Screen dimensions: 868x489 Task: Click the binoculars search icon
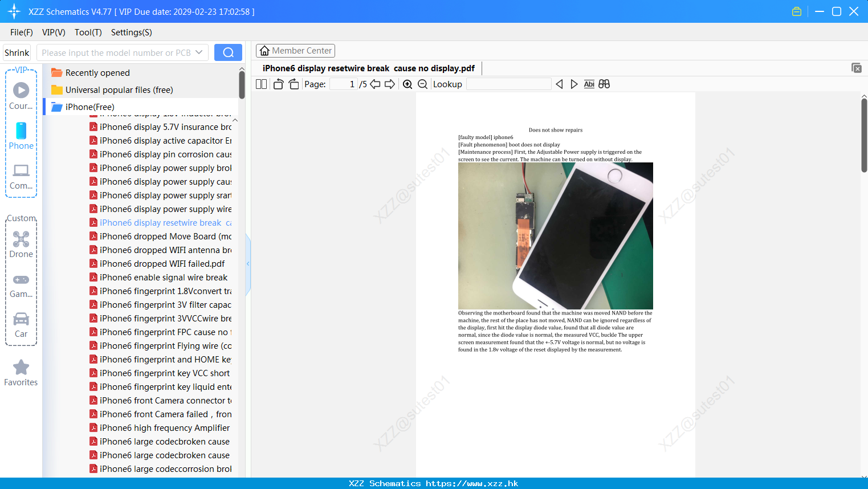[604, 84]
